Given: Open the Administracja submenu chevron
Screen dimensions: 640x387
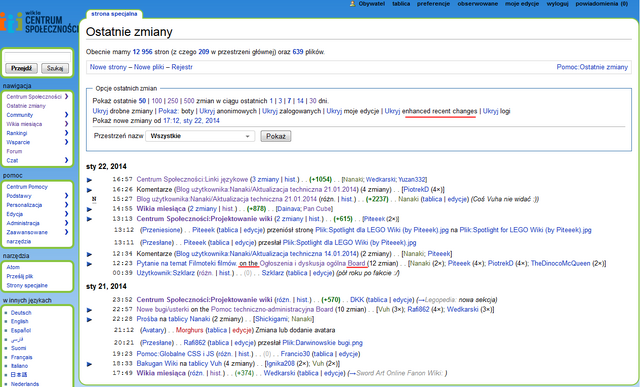Looking at the screenshot, I should (67, 223).
